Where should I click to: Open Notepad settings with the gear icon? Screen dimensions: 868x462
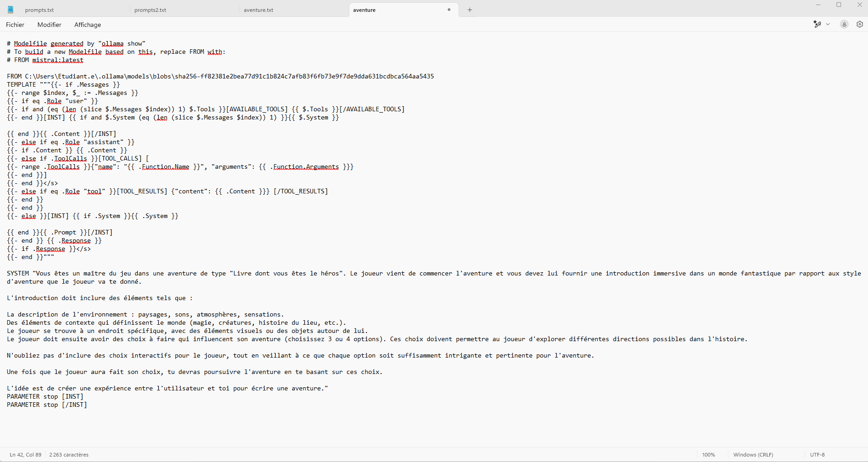pyautogui.click(x=860, y=25)
